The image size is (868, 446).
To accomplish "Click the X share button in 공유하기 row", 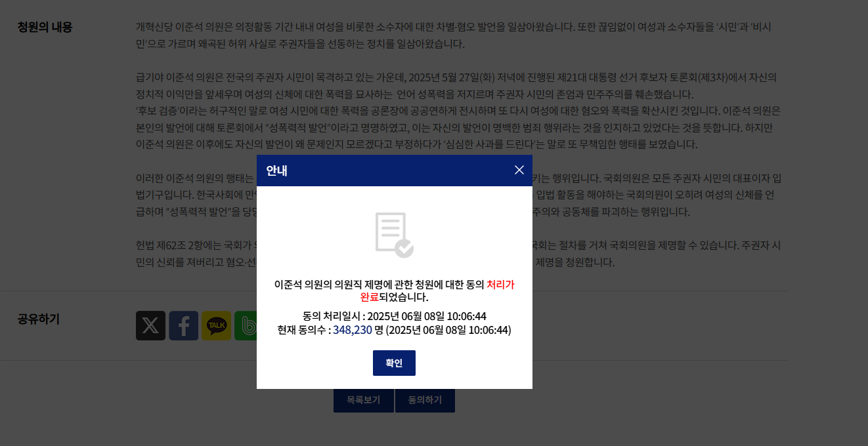I will (150, 325).
